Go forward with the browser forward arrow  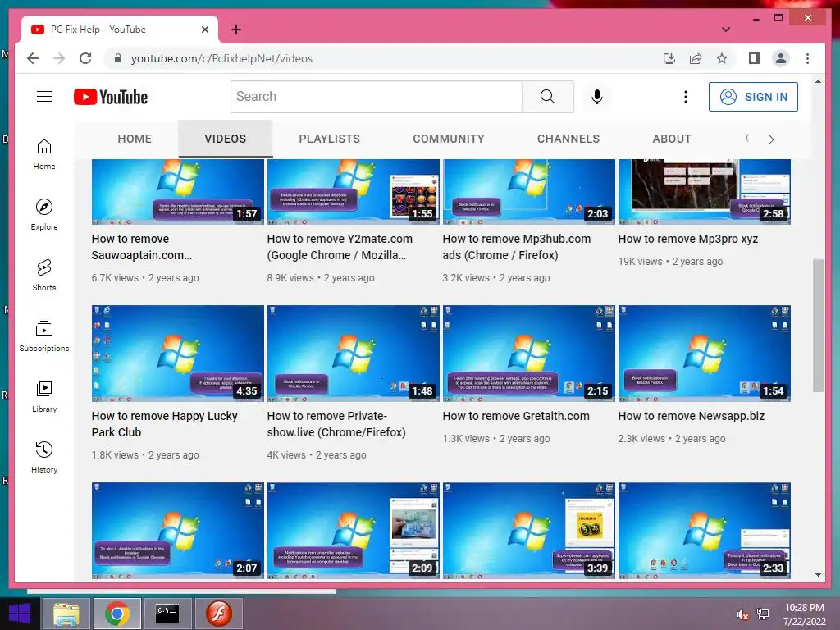point(59,58)
